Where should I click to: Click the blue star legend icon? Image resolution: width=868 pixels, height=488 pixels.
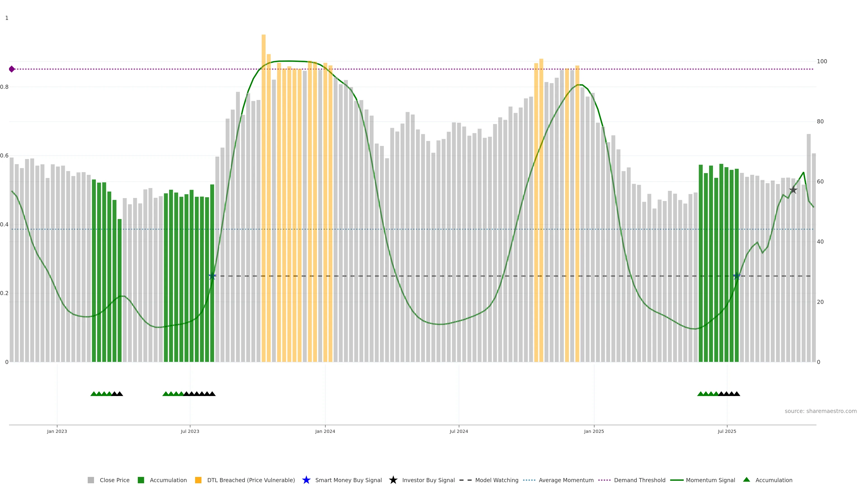point(306,480)
